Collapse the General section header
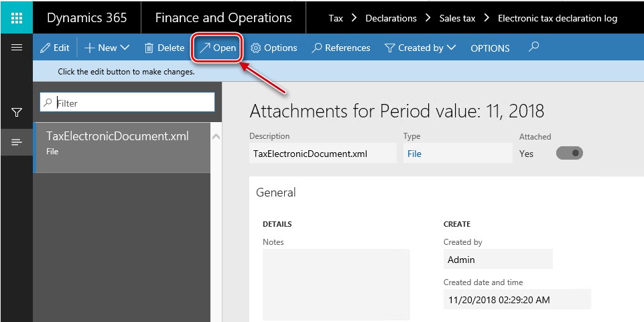The image size is (644, 322). point(275,193)
